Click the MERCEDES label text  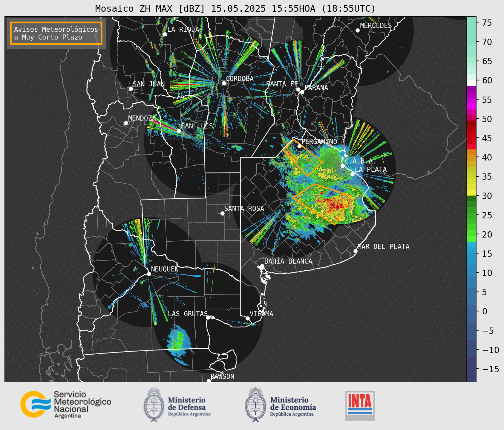[376, 26]
